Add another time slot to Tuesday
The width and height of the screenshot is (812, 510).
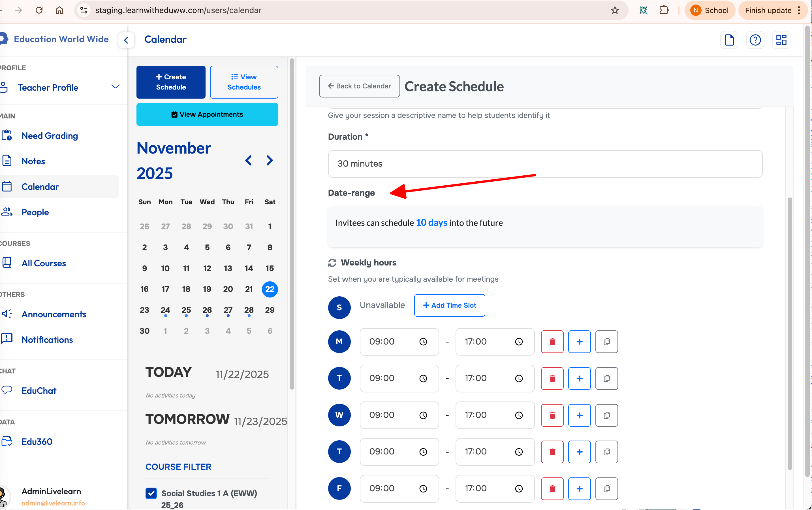pyautogui.click(x=579, y=379)
